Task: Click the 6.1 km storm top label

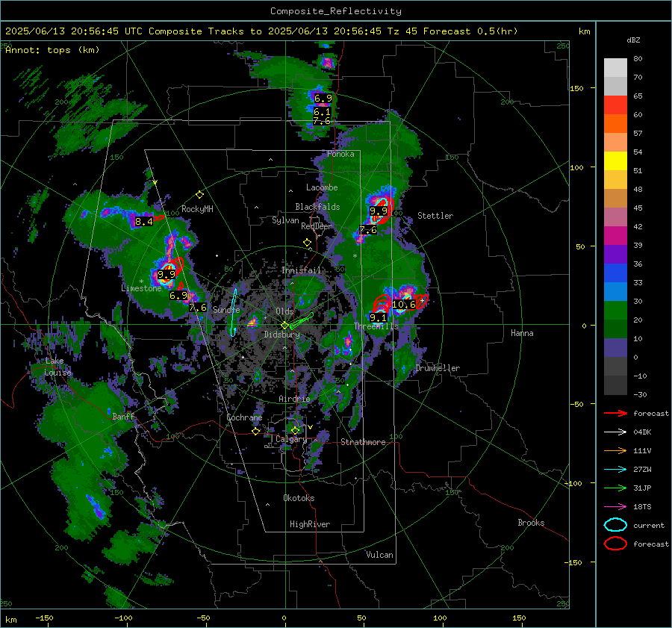Action: coord(323,112)
